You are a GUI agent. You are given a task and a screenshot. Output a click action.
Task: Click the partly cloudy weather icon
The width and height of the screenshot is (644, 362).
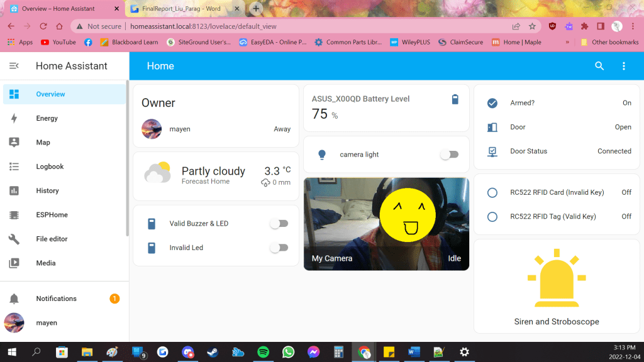157,172
